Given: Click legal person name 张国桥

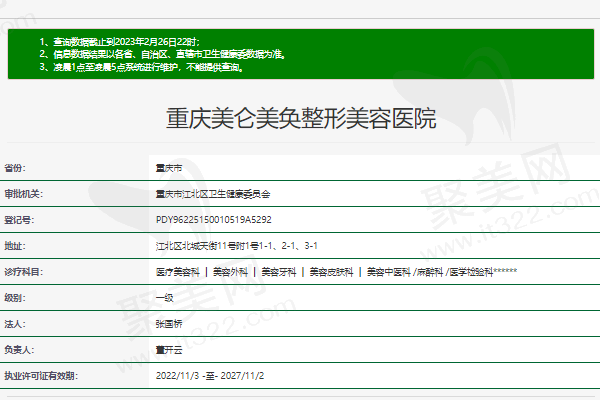Looking at the screenshot, I should 169,324.
